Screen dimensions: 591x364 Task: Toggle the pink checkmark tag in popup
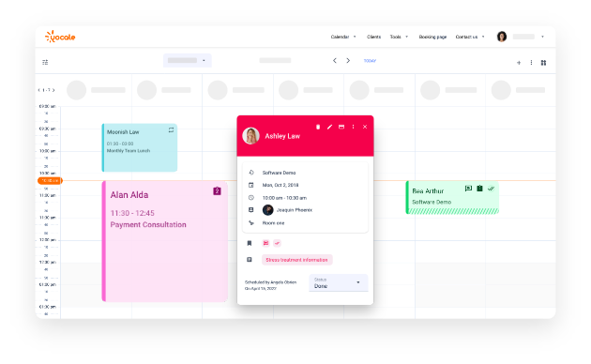coord(277,243)
